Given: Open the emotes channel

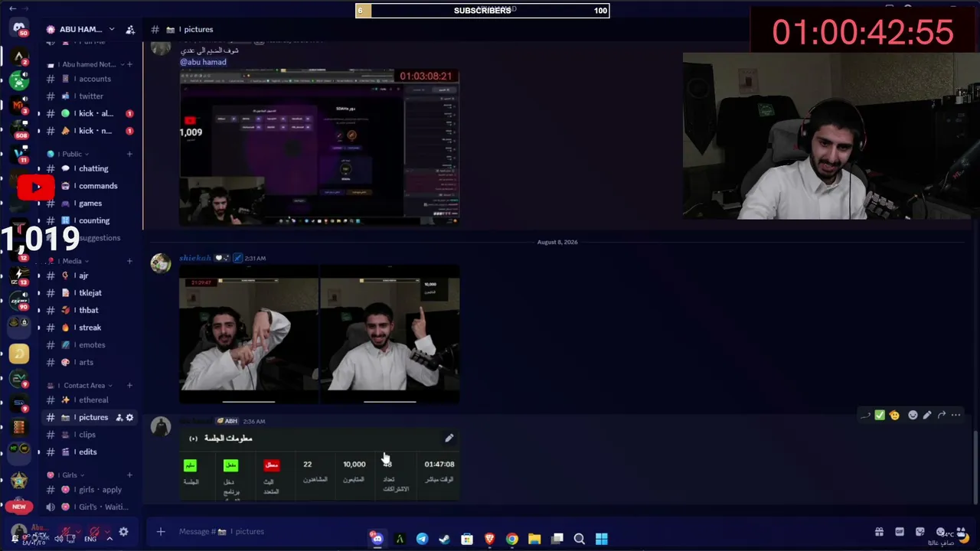Looking at the screenshot, I should coord(90,345).
